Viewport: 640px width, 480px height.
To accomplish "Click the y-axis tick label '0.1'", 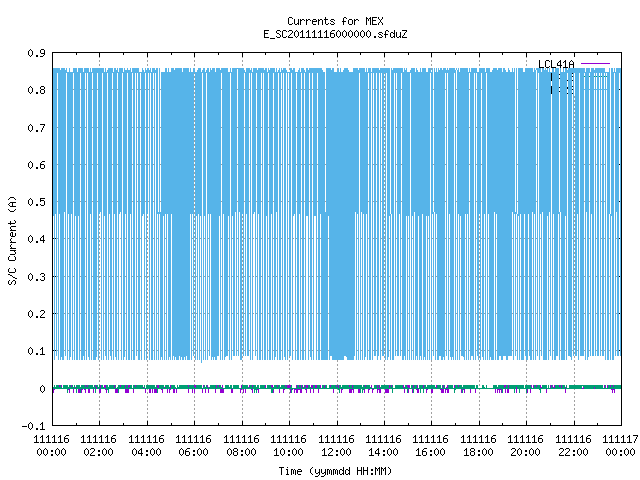I will 36,351.
